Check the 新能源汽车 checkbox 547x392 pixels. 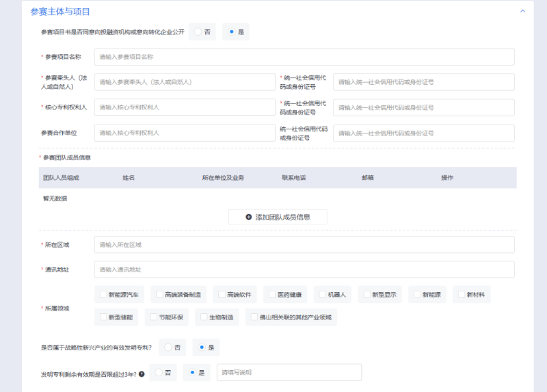pos(103,295)
